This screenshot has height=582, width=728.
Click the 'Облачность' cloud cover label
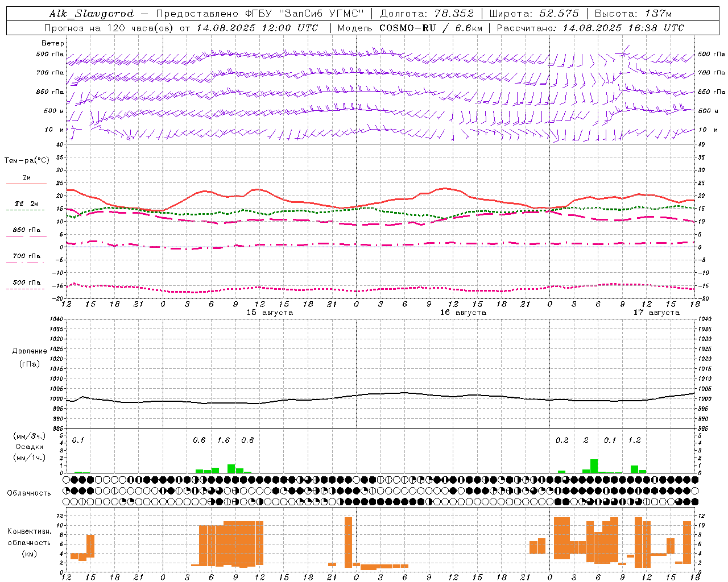point(29,493)
